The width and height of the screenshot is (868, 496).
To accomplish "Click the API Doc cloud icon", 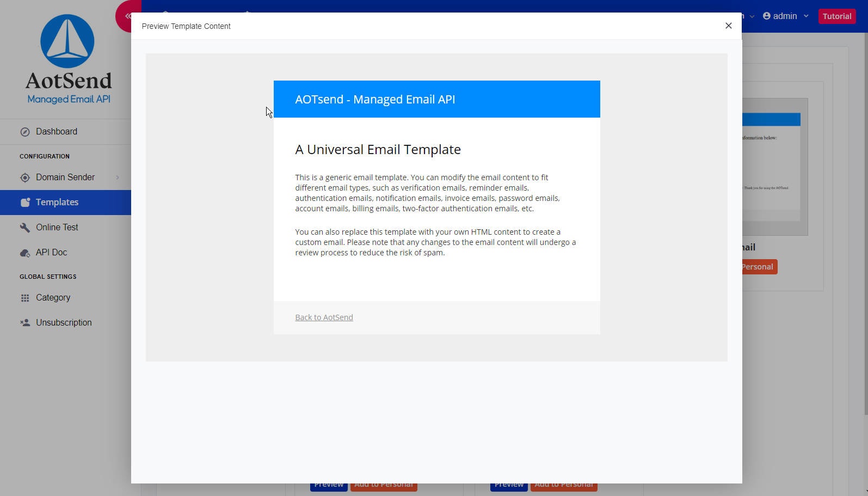I will pos(25,253).
